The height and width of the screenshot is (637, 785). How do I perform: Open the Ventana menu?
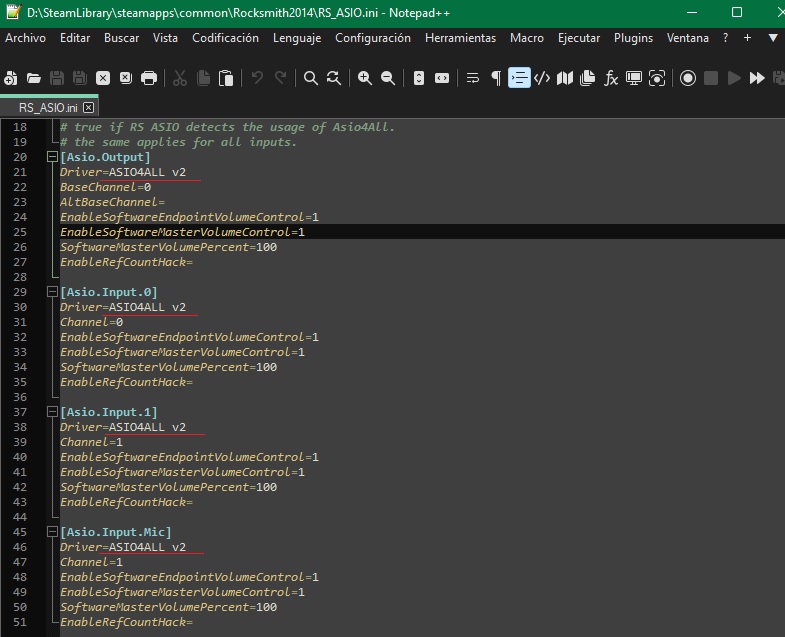(x=688, y=38)
